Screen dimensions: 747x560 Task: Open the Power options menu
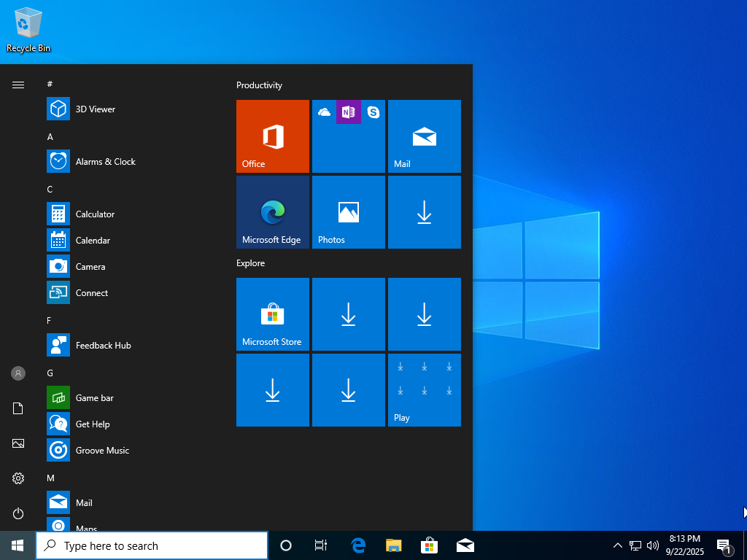18,513
